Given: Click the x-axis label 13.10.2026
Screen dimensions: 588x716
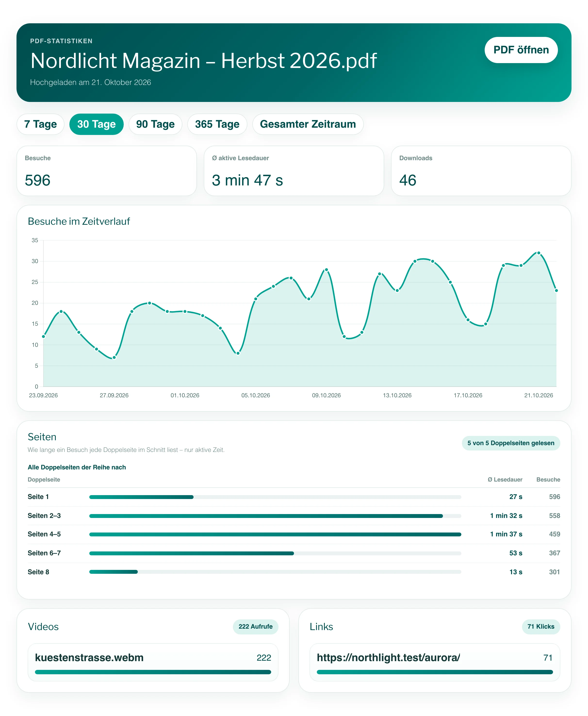Looking at the screenshot, I should click(397, 395).
